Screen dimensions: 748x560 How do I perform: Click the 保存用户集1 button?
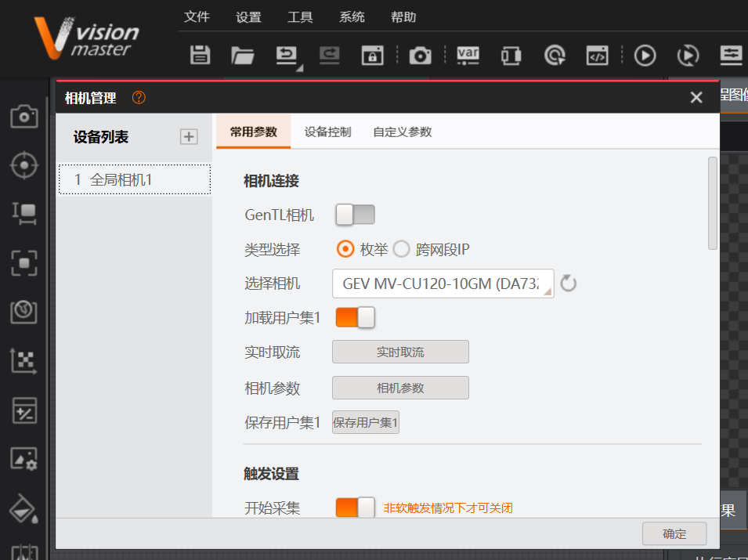[366, 423]
